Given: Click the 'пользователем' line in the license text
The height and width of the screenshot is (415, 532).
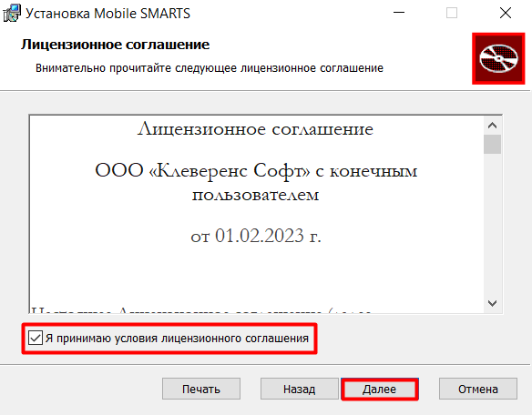Looking at the screenshot, I should (x=255, y=195).
